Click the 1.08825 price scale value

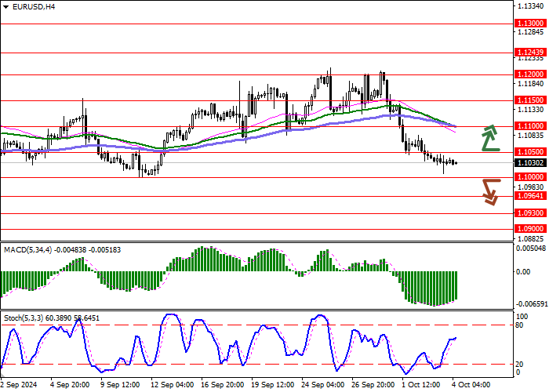(531, 238)
